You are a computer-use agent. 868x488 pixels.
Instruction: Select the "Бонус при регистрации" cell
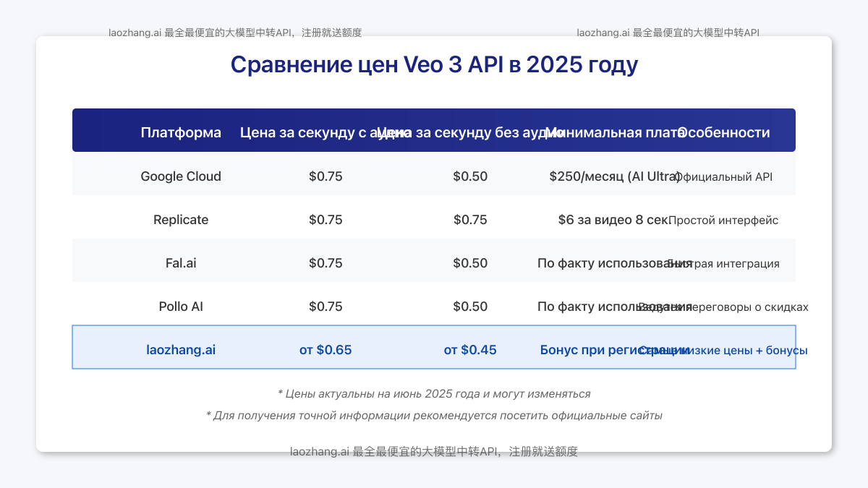615,350
